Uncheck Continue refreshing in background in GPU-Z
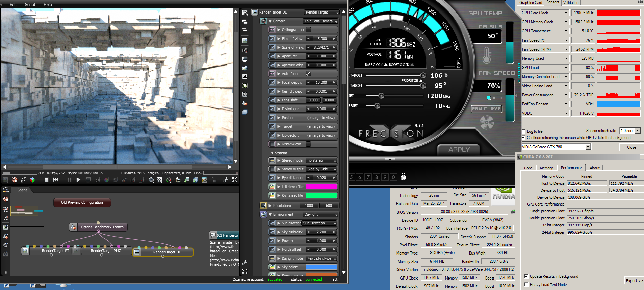This screenshot has height=290, width=644. pos(524,138)
